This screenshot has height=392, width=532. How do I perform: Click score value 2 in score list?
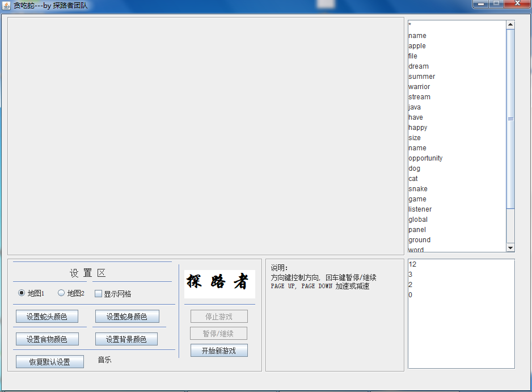[410, 284]
